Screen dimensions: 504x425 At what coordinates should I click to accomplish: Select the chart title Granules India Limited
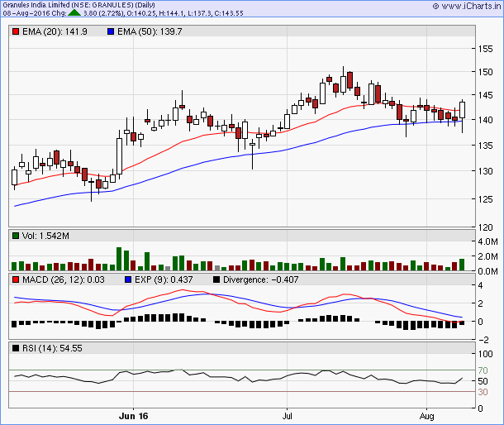coord(36,5)
